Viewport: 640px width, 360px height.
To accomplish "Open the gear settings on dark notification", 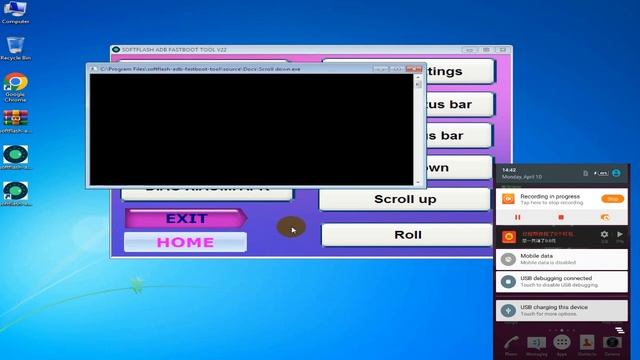I will coord(604,234).
